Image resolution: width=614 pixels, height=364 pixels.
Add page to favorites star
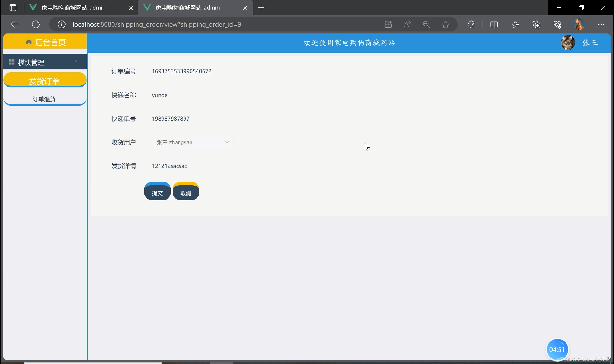tap(445, 24)
